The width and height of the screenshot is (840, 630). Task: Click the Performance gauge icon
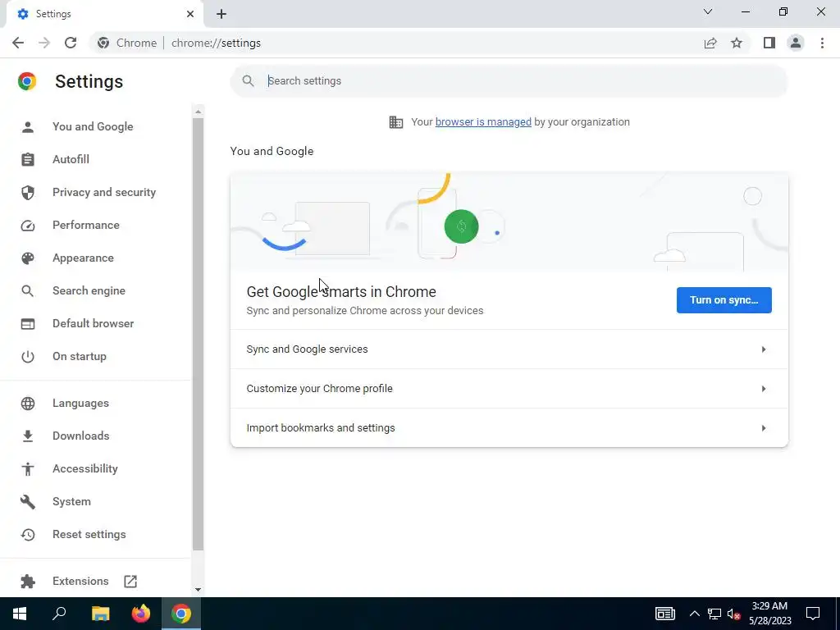(x=28, y=226)
